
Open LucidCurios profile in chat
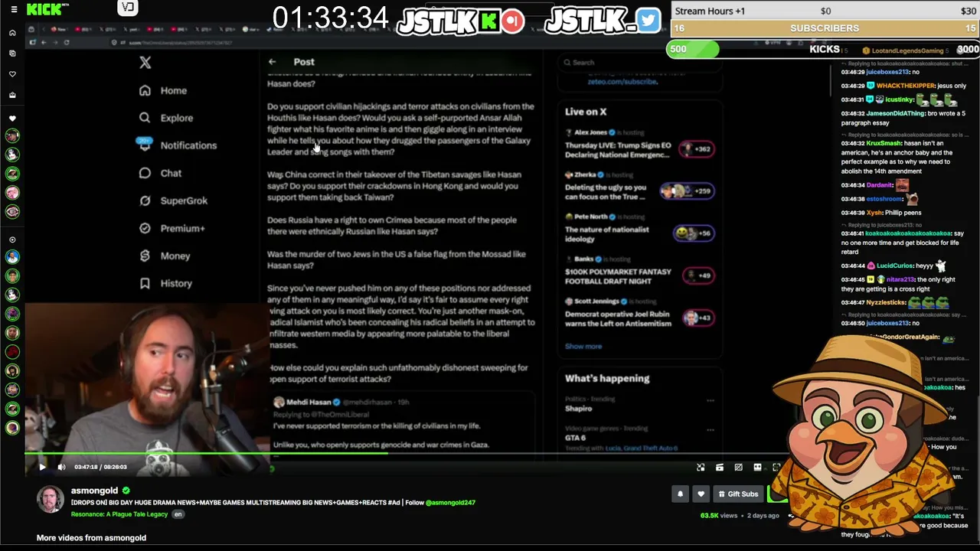[x=895, y=266]
